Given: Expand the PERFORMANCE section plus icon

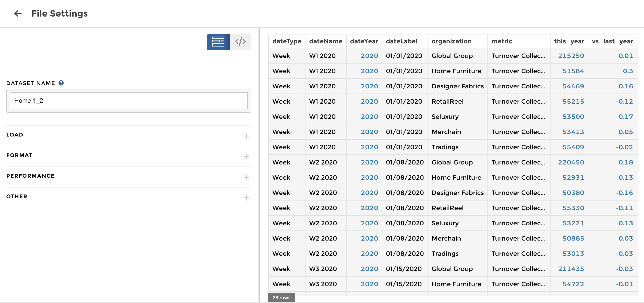Looking at the screenshot, I should (246, 177).
